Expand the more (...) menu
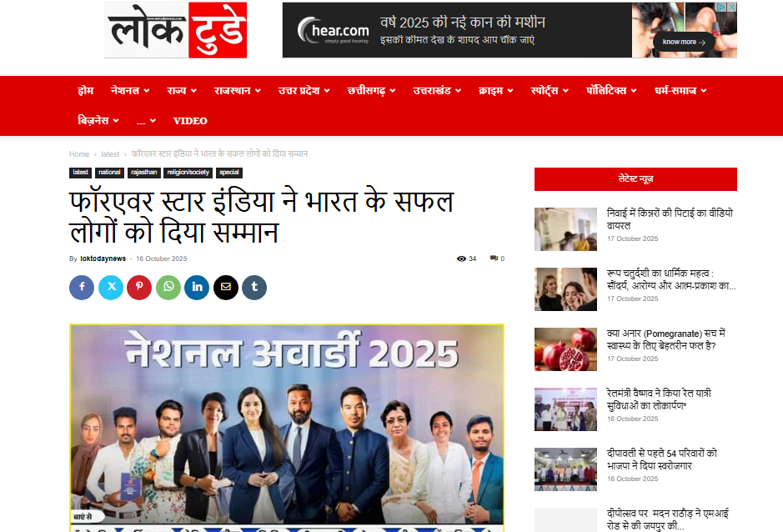The image size is (783, 532). click(x=146, y=120)
